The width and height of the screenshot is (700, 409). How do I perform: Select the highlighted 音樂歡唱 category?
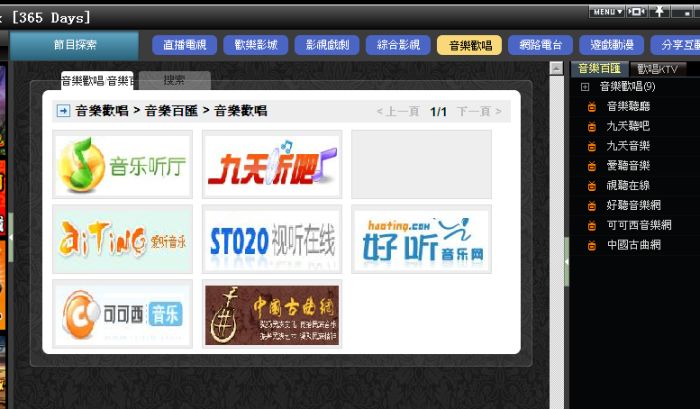469,45
